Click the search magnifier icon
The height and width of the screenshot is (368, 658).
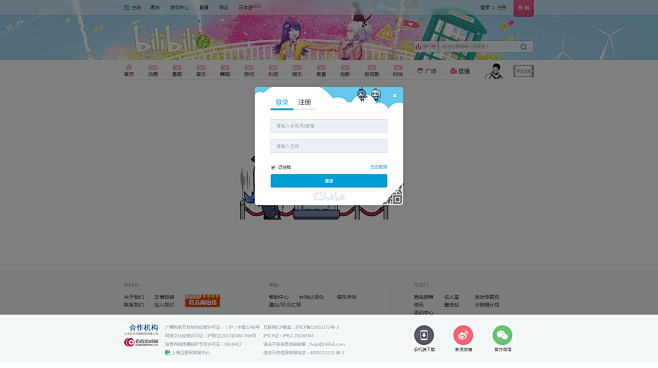coord(523,47)
